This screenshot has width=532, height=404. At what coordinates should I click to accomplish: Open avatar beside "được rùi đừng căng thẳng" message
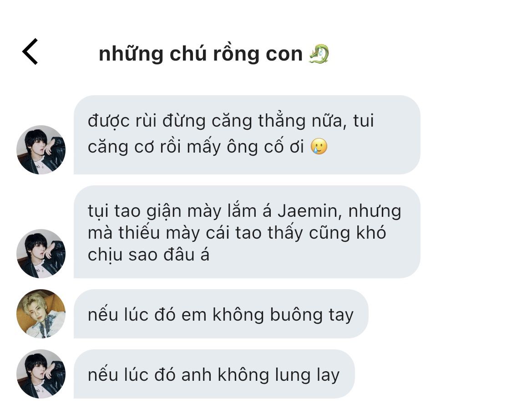tap(41, 150)
